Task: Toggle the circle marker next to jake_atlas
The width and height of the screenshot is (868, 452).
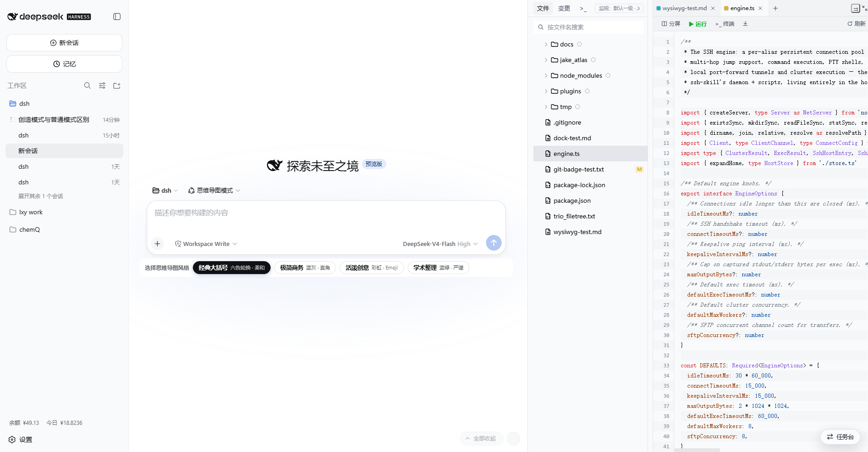Action: 593,60
